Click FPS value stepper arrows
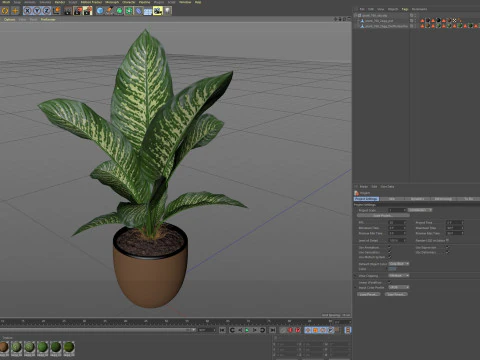 coord(405,222)
